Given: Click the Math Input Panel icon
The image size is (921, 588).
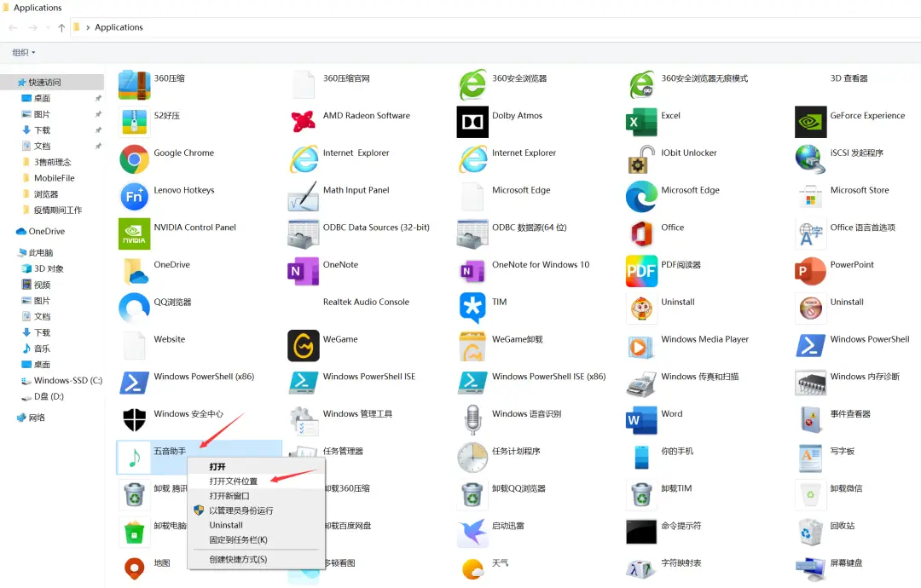Looking at the screenshot, I should [303, 197].
